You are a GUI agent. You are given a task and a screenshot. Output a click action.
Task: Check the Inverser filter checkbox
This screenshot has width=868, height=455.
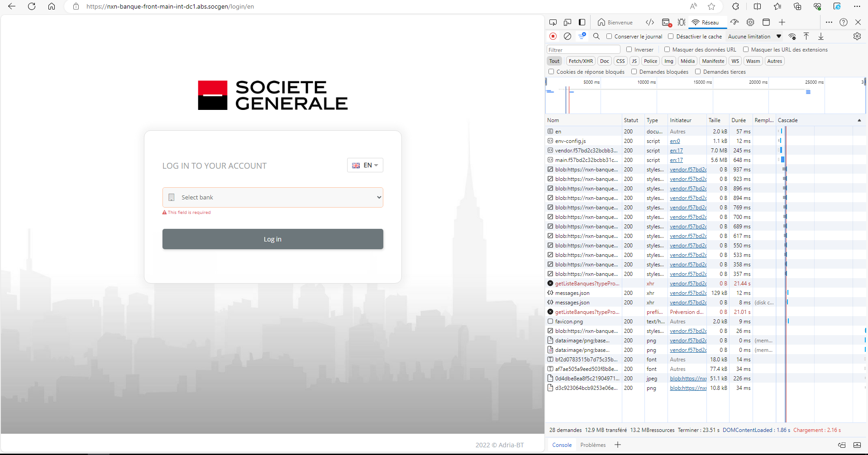629,49
